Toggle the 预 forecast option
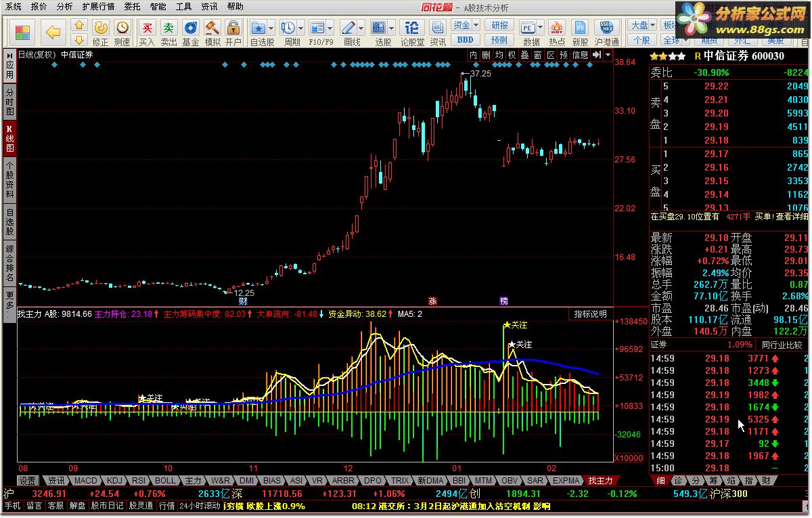Screen dimensions: 812x518 click(x=564, y=55)
